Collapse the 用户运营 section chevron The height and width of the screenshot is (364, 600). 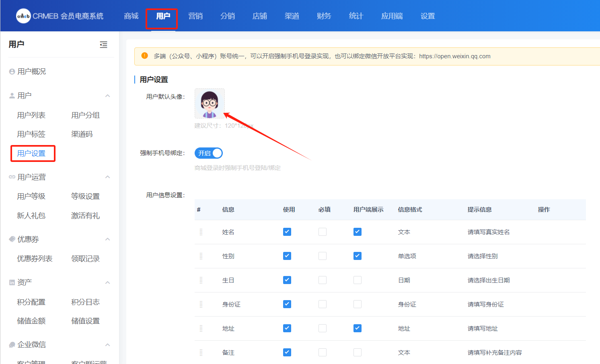[107, 177]
